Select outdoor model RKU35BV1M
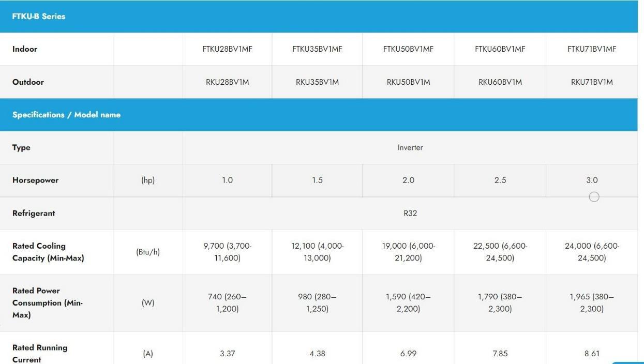Screen dimensions: 644x364 pos(317,82)
